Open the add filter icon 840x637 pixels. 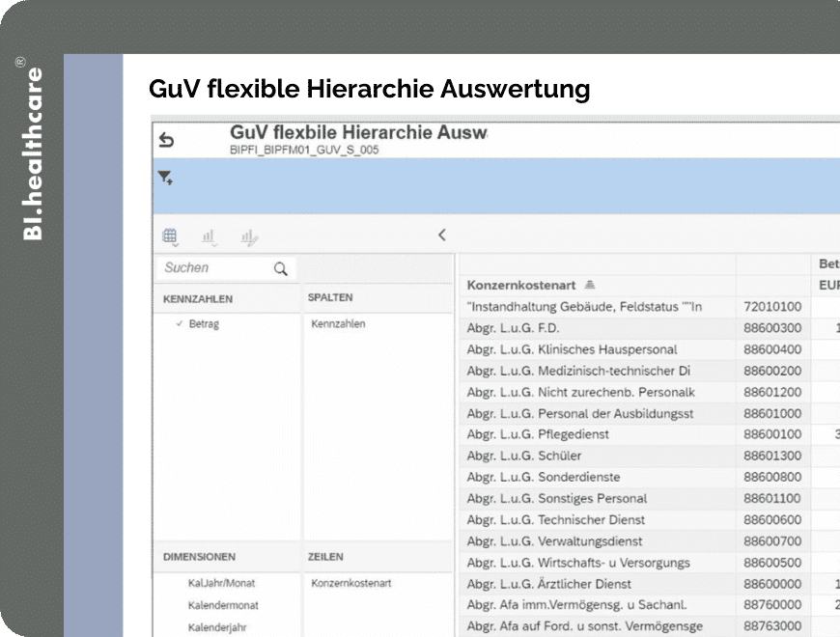coord(165,178)
